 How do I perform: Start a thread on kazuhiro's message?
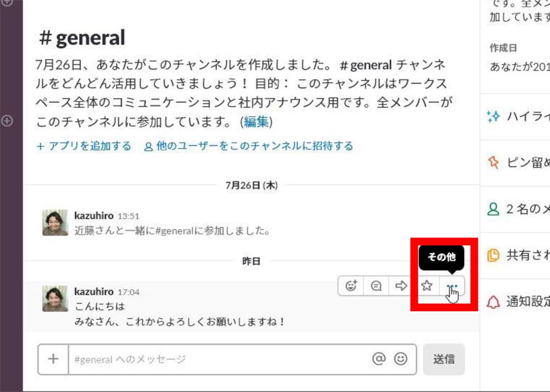click(x=376, y=286)
